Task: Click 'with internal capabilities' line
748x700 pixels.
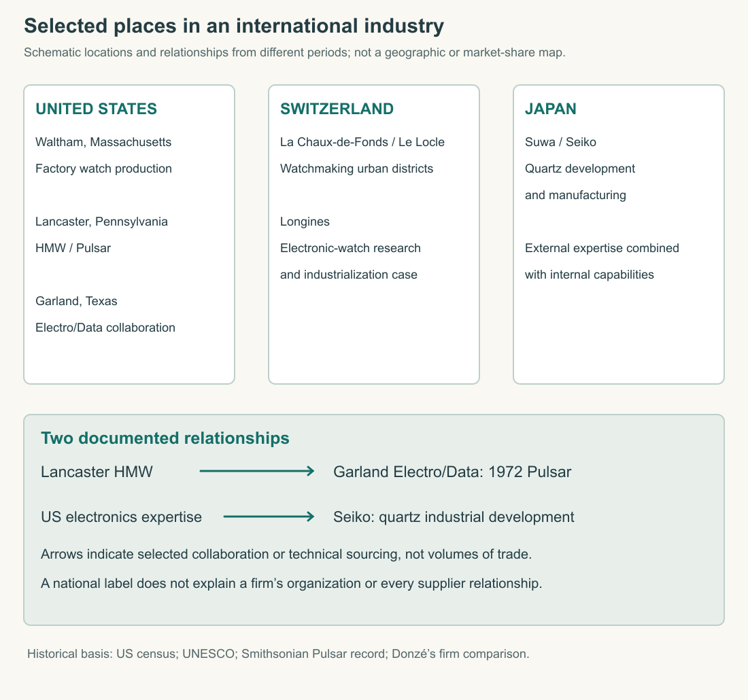Action: pyautogui.click(x=589, y=275)
